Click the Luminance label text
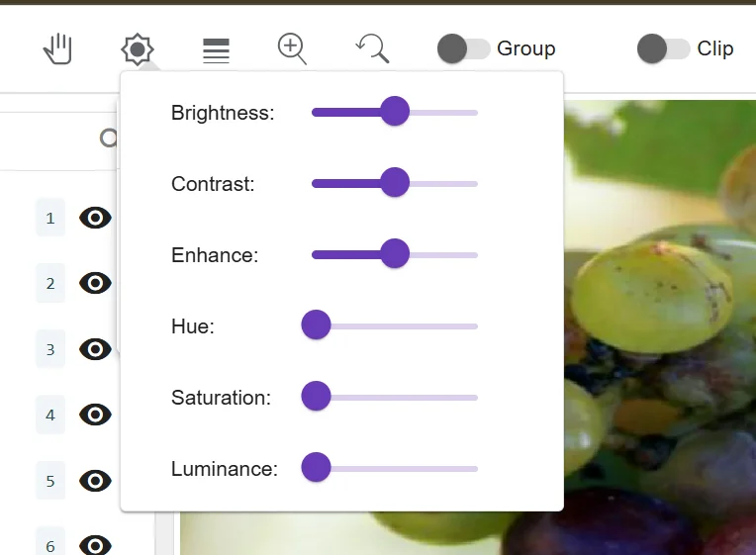Screen dimensions: 756x555 tap(225, 469)
